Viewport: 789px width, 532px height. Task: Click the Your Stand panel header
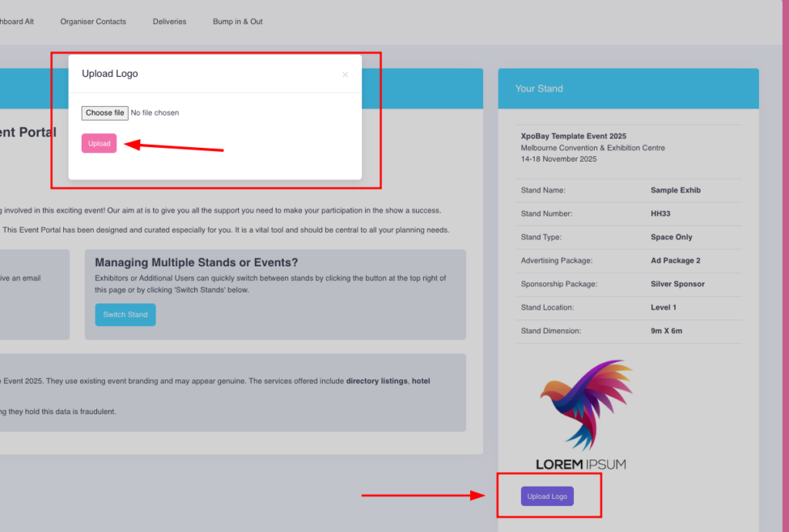(628, 89)
